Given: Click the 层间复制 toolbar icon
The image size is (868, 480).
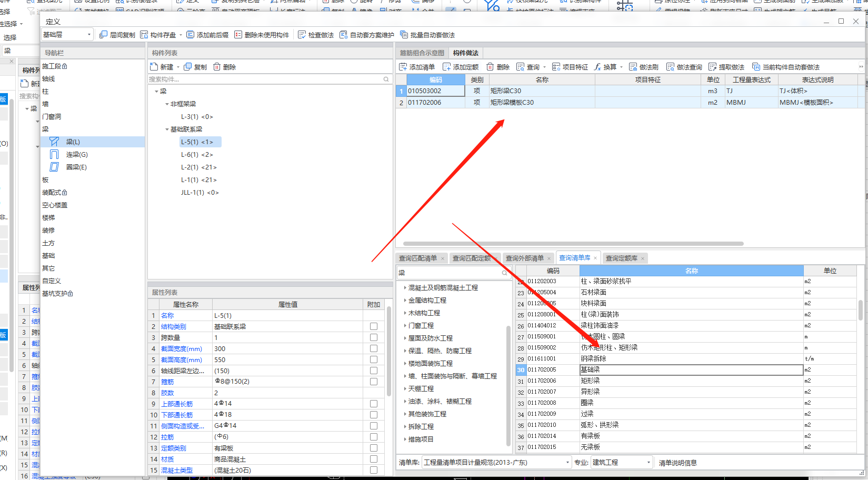Looking at the screenshot, I should point(103,35).
